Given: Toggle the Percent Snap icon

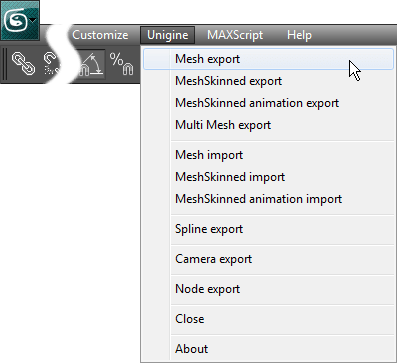Looking at the screenshot, I should coord(121,63).
